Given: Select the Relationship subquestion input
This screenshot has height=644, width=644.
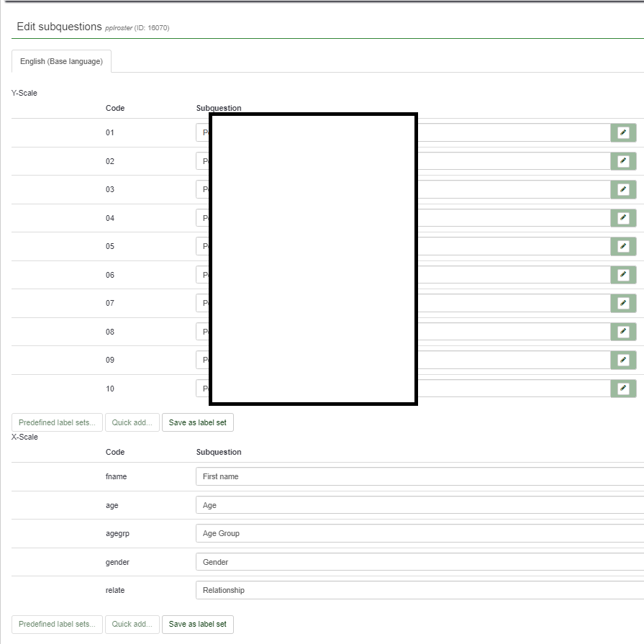Looking at the screenshot, I should point(417,590).
